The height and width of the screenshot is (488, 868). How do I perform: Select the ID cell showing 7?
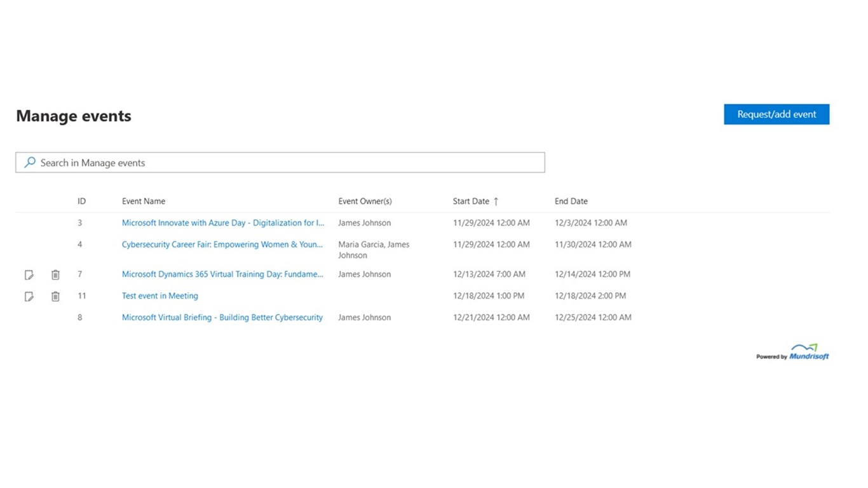tap(80, 274)
